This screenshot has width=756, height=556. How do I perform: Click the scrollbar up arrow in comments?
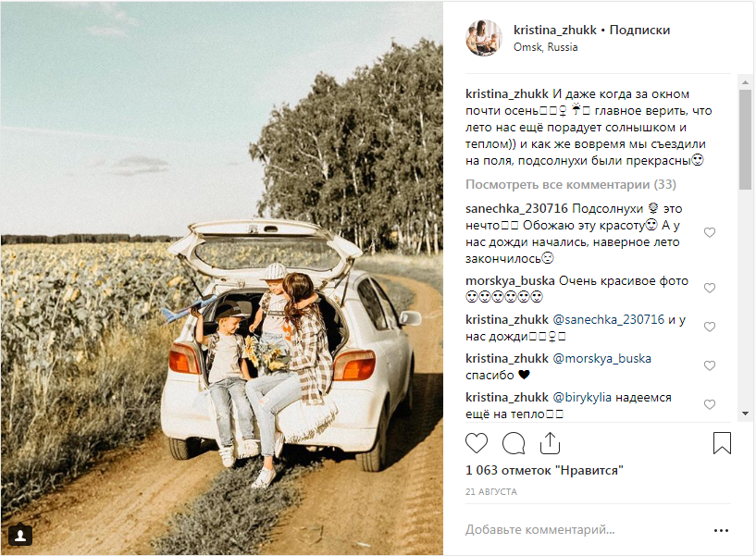tap(746, 82)
